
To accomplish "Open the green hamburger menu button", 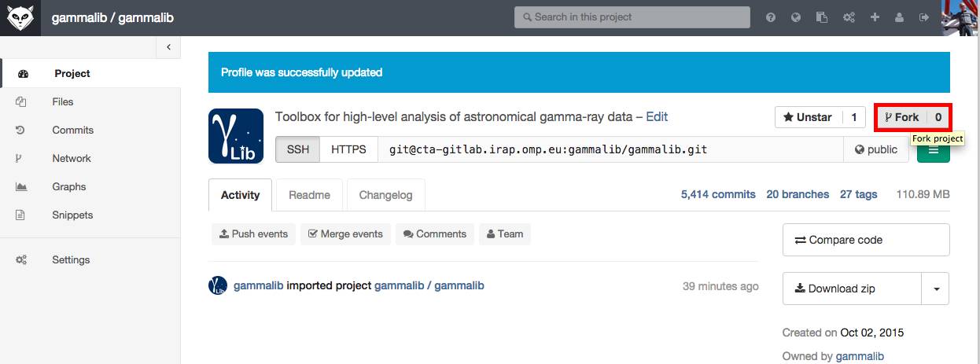I will [934, 150].
